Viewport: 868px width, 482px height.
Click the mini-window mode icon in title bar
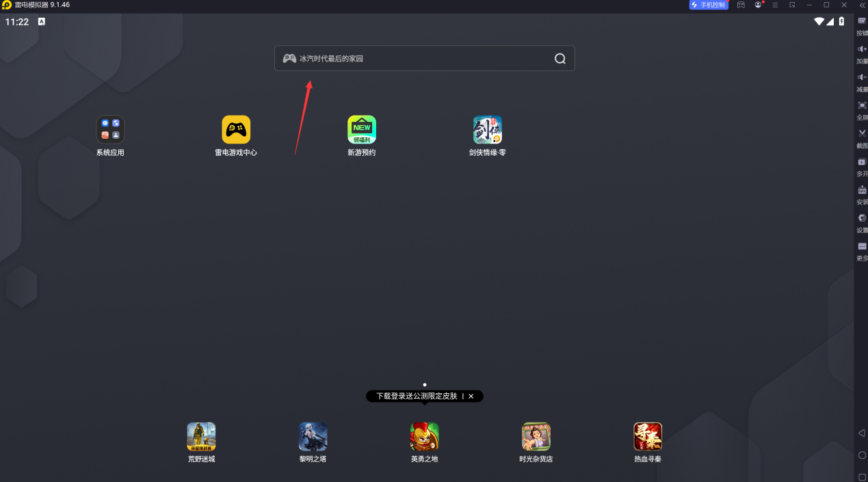[x=792, y=5]
